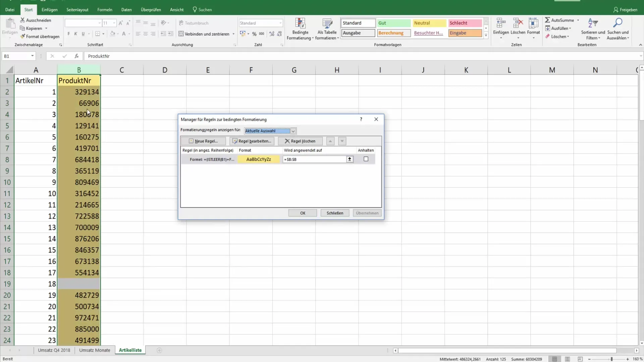Toggle italic formatting button

point(76,34)
